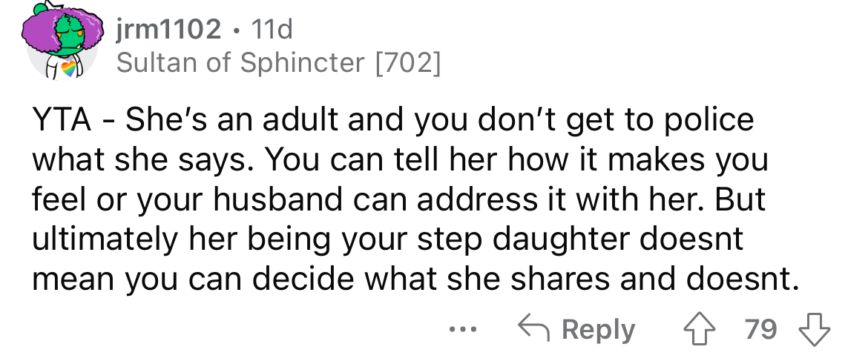The image size is (868, 361).
Task: Click the Reply button label
Action: [x=600, y=330]
